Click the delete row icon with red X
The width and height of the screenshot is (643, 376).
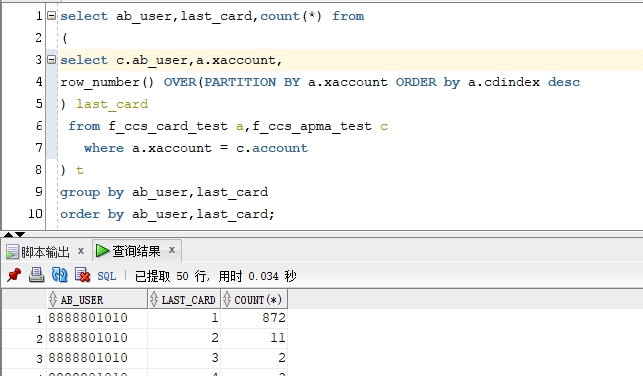pyautogui.click(x=82, y=275)
